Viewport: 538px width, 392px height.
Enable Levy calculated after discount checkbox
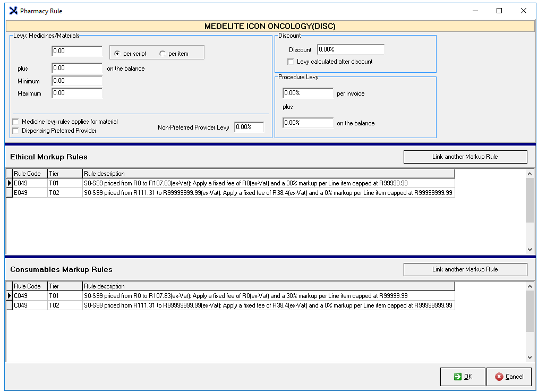click(291, 62)
